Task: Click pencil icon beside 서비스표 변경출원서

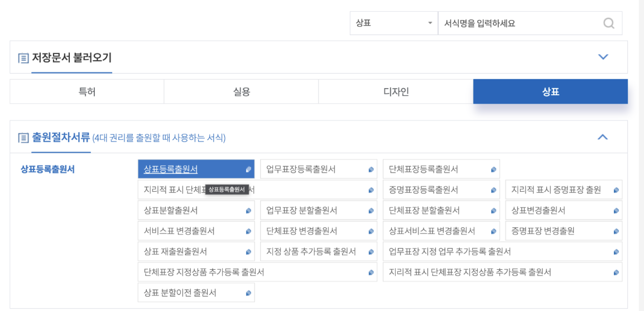Action: pyautogui.click(x=248, y=231)
